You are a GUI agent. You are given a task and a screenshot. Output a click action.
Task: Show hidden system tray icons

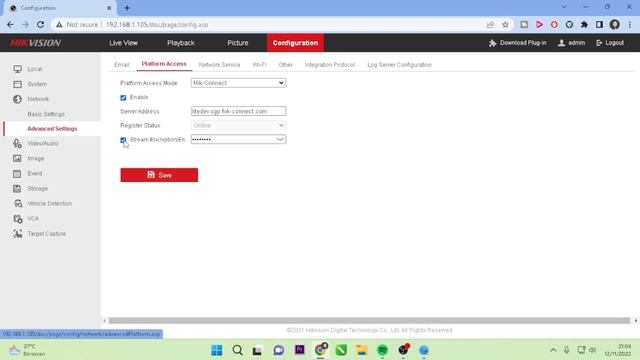click(553, 350)
